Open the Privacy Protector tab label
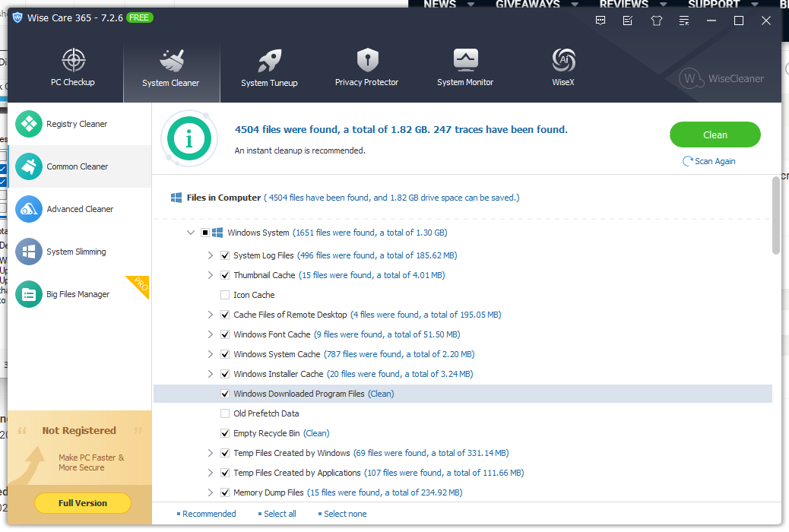This screenshot has width=789, height=532. tap(367, 83)
